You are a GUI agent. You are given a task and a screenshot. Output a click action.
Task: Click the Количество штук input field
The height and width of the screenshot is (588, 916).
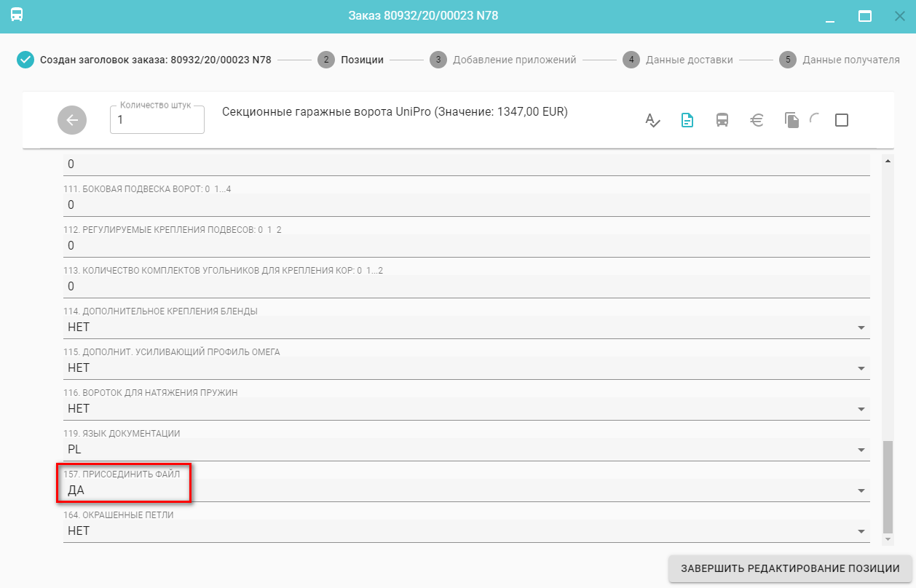[157, 122]
